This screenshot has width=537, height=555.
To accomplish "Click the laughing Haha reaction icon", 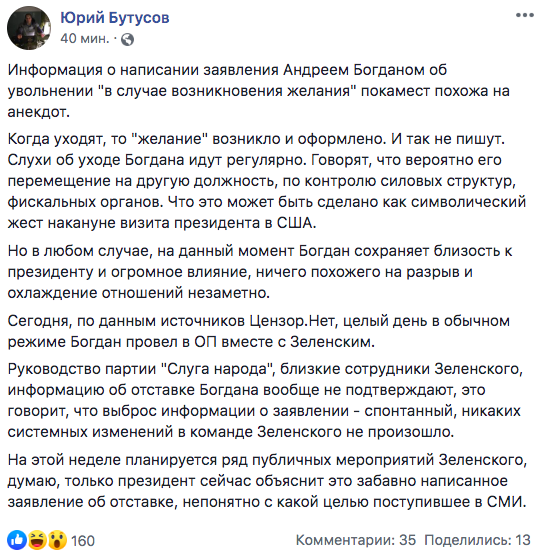I will click(x=37, y=540).
